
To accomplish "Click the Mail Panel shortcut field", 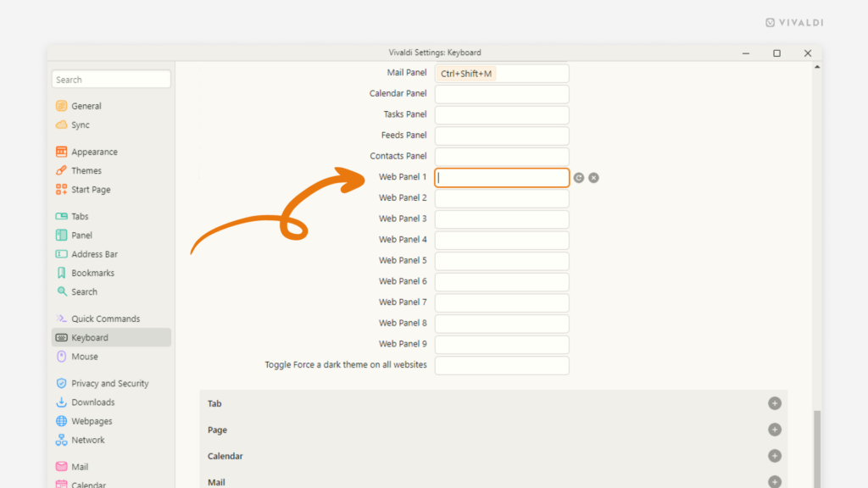I will (x=502, y=74).
